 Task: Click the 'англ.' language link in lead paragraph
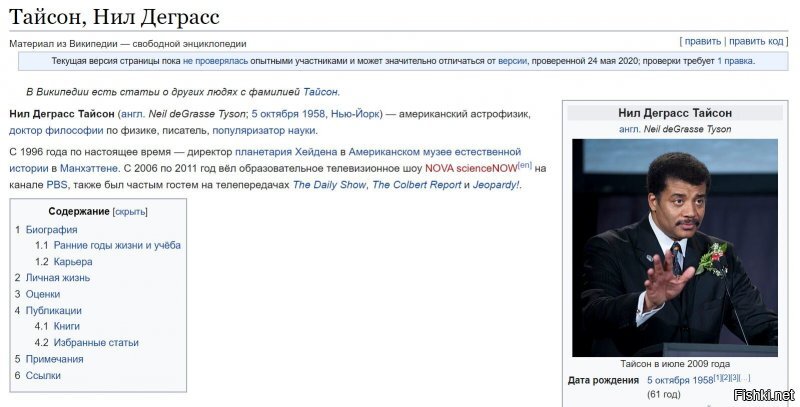tap(133, 114)
